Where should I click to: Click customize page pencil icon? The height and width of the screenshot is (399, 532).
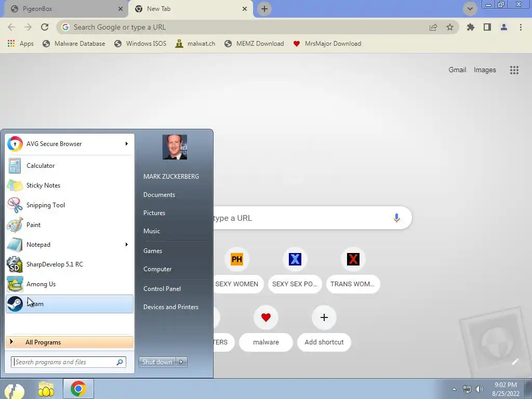point(515,362)
